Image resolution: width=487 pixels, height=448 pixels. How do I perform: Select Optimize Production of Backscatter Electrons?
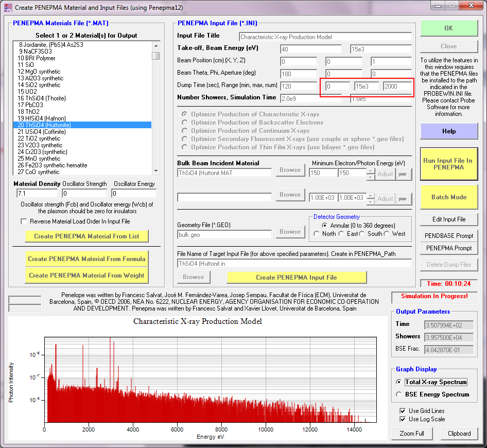(x=185, y=123)
